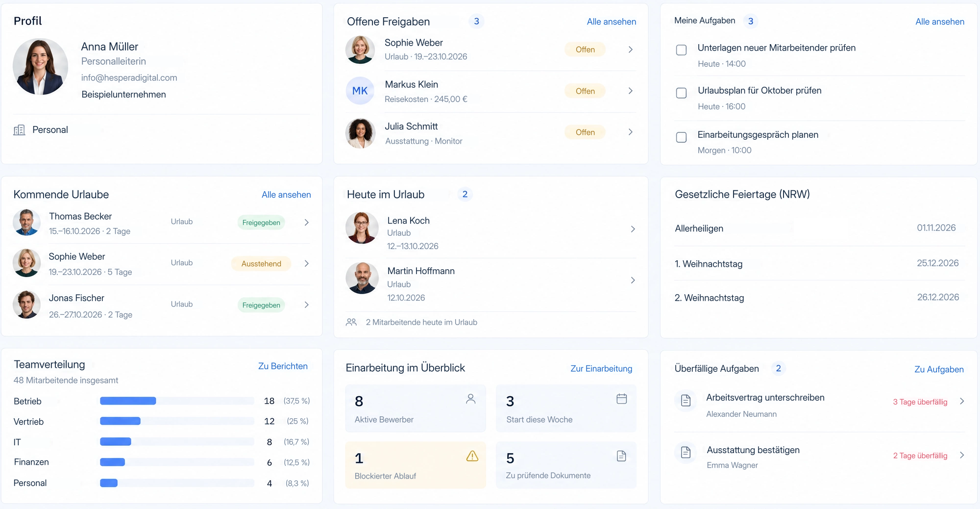This screenshot has height=509, width=980.
Task: Click the Personal department building icon
Action: pos(19,130)
